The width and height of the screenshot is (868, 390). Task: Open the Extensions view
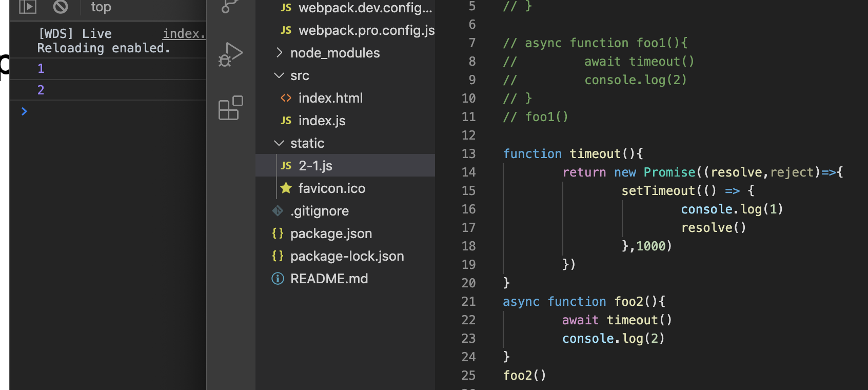click(230, 108)
